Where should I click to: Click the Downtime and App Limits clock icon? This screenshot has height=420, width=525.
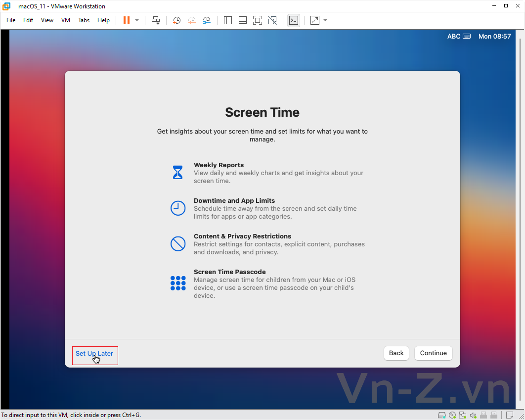pyautogui.click(x=178, y=208)
